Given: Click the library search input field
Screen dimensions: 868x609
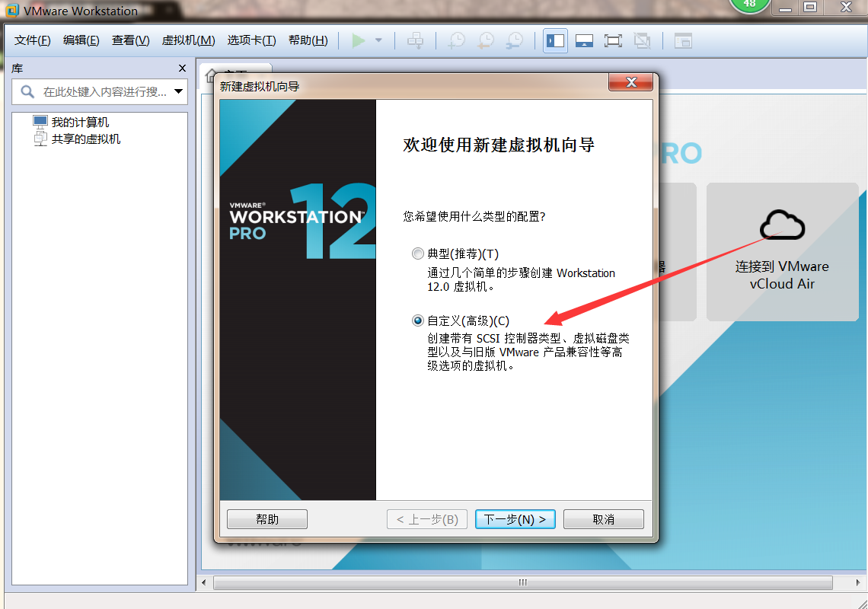Looking at the screenshot, I should pos(100,91).
